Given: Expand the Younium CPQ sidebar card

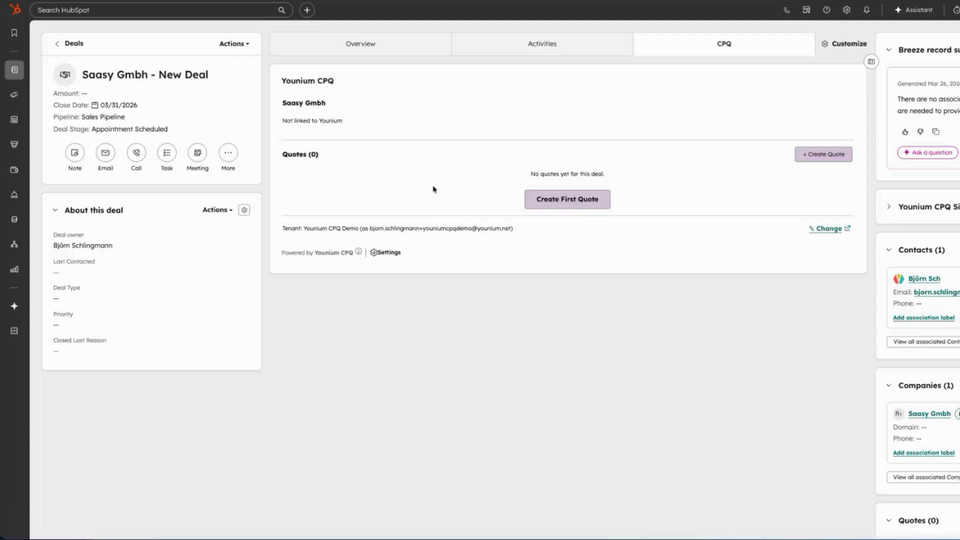Looking at the screenshot, I should pyautogui.click(x=888, y=207).
